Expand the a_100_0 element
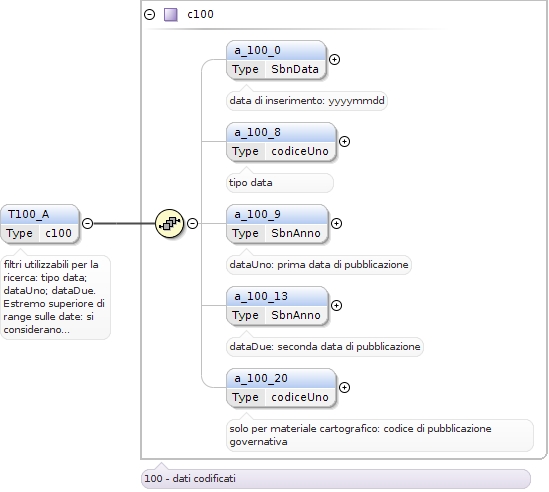 pyautogui.click(x=335, y=60)
